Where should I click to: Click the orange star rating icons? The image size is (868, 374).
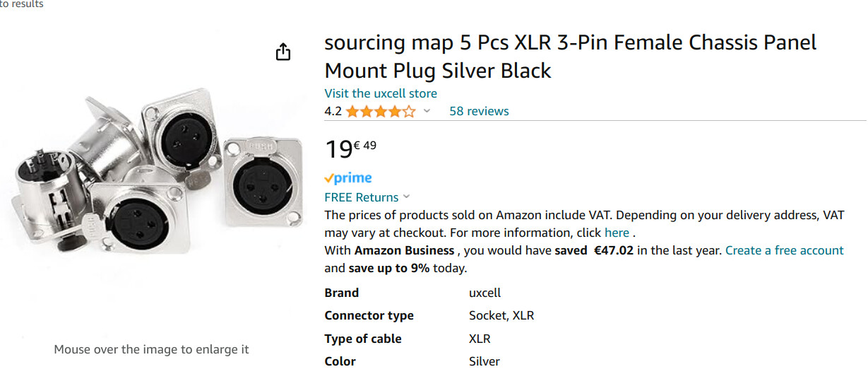[381, 112]
